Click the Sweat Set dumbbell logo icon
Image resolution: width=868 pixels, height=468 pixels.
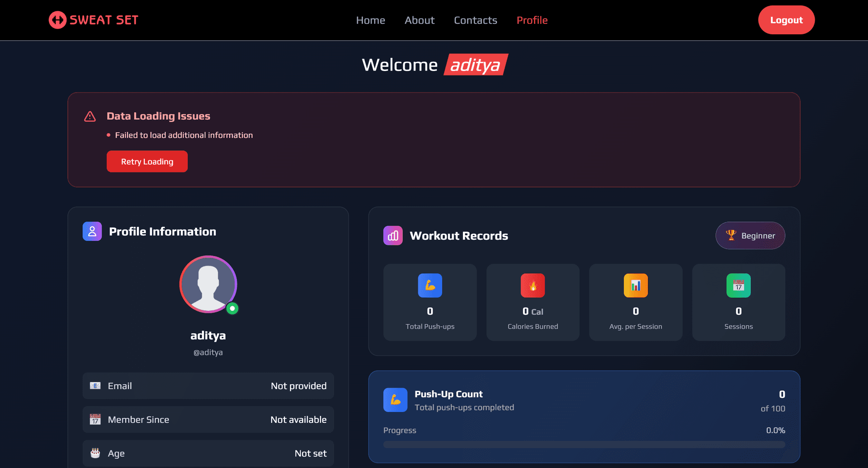(x=57, y=20)
